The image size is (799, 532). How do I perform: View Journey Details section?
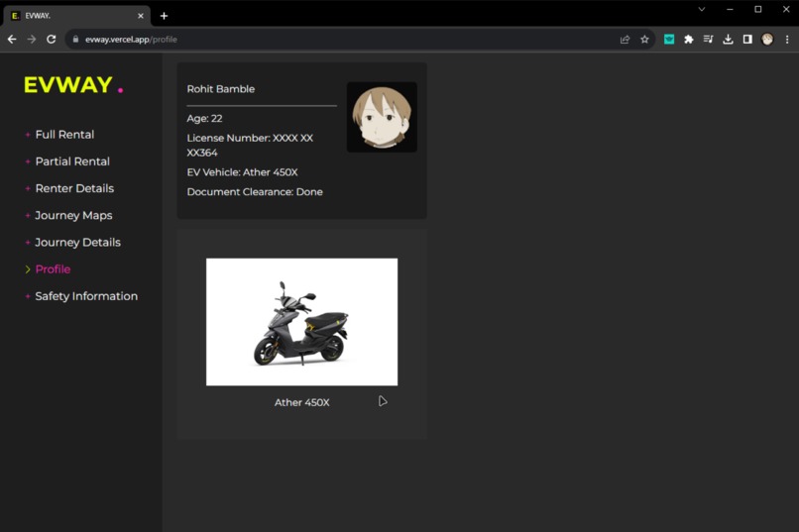tap(77, 243)
